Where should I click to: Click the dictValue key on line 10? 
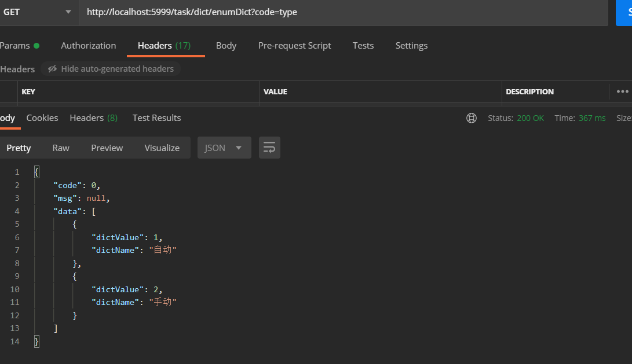click(118, 289)
